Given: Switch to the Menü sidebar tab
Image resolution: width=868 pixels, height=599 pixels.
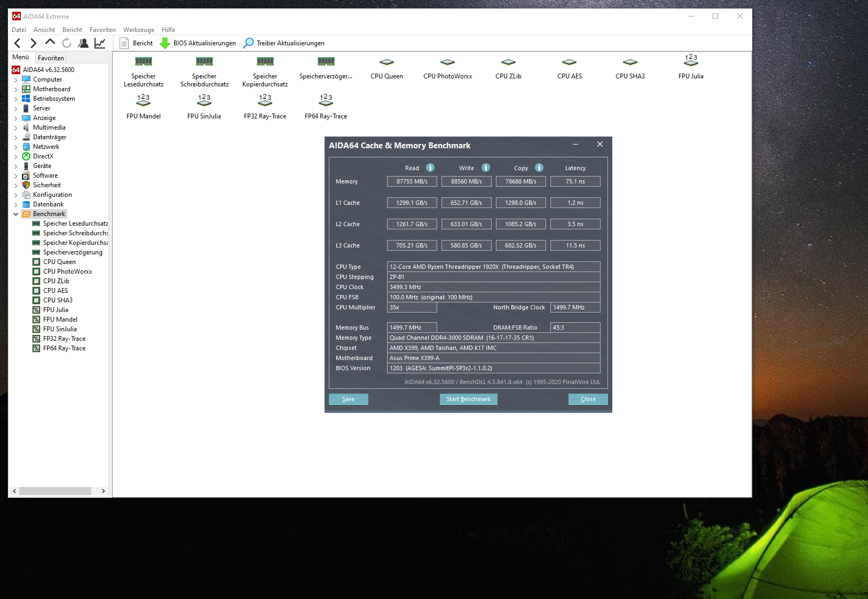Looking at the screenshot, I should [x=21, y=57].
